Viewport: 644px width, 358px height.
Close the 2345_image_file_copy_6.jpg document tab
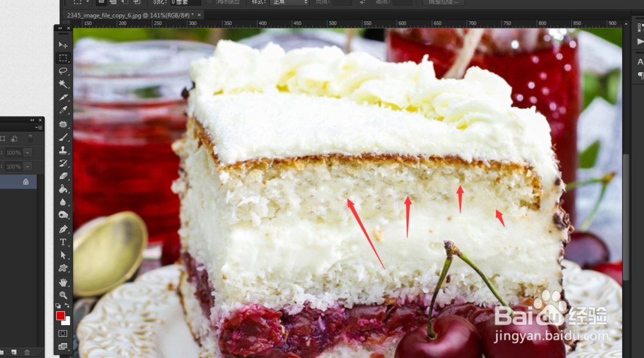click(x=200, y=15)
